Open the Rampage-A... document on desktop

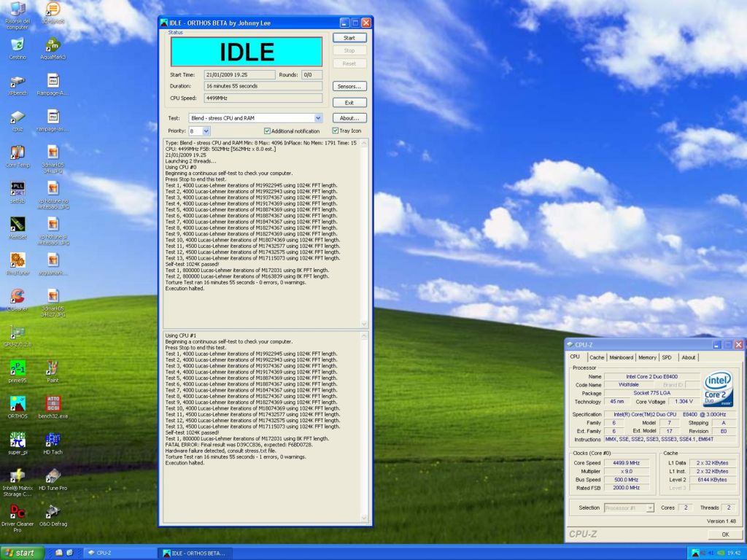(x=53, y=85)
